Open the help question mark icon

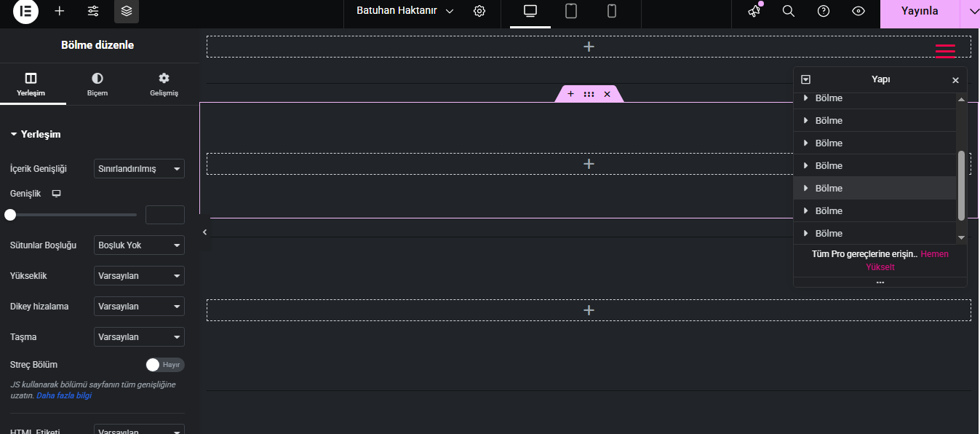tap(824, 11)
